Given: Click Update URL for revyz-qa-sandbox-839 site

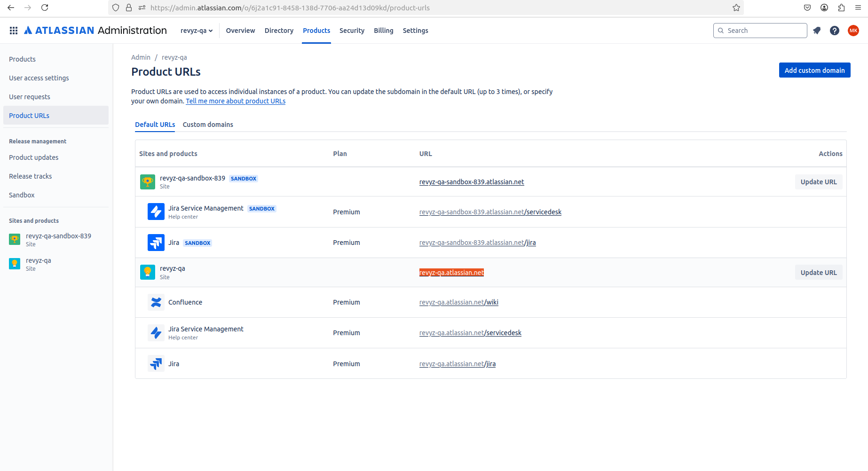Looking at the screenshot, I should [818, 182].
